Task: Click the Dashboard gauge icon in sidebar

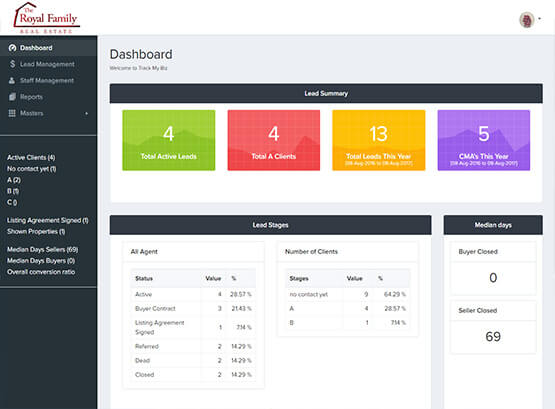Action: coord(12,48)
